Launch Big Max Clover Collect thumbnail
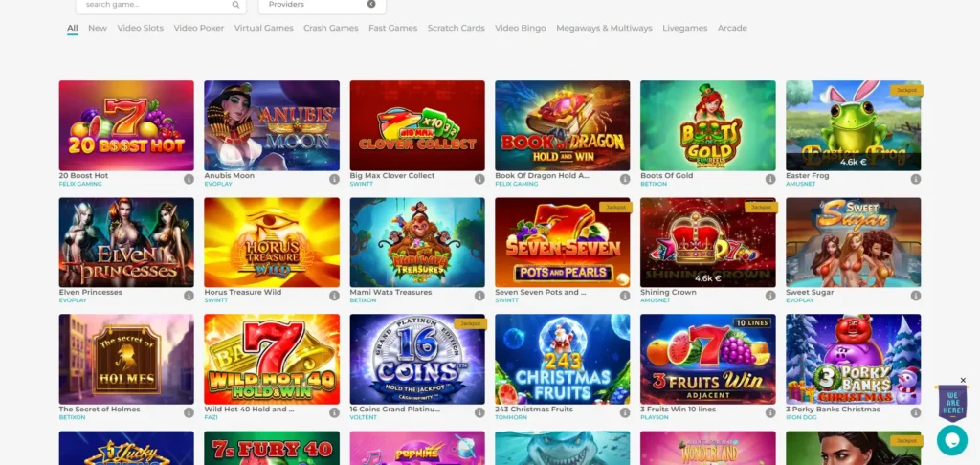Viewport: 980px width, 465px height. click(417, 125)
